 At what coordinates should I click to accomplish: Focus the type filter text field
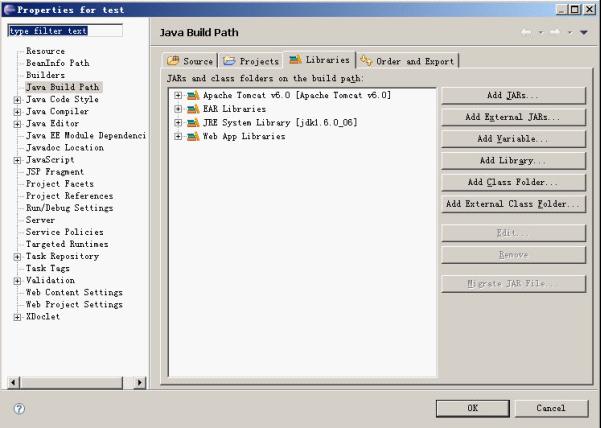[65, 31]
